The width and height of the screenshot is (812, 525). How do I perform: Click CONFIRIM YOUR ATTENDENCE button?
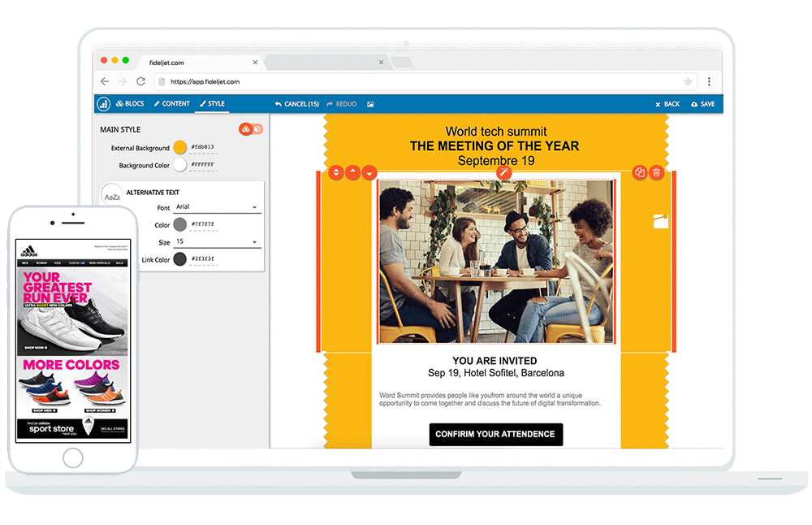click(495, 434)
